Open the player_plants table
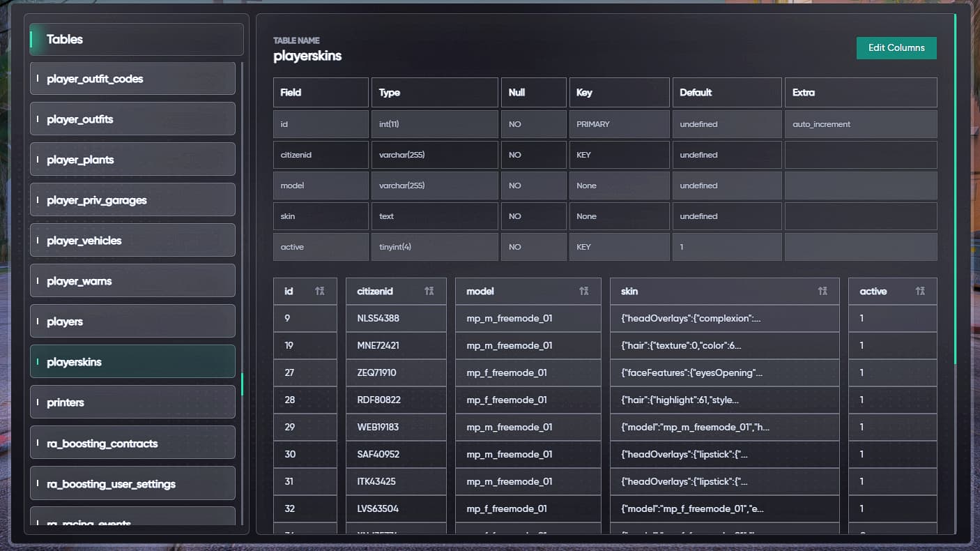The image size is (980, 551). (x=132, y=159)
